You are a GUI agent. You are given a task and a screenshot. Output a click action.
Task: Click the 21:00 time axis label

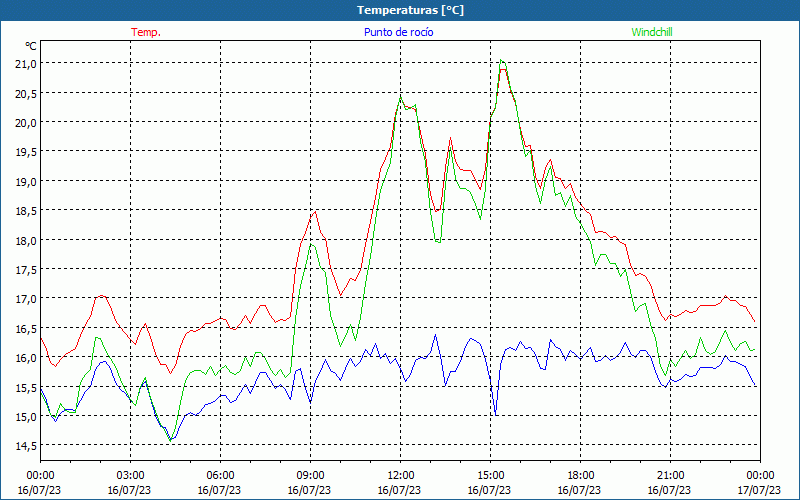pos(670,476)
